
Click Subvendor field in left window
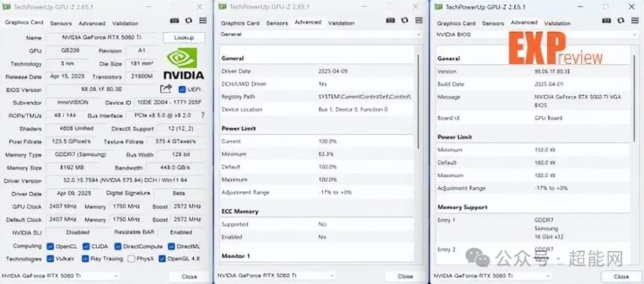coord(74,102)
